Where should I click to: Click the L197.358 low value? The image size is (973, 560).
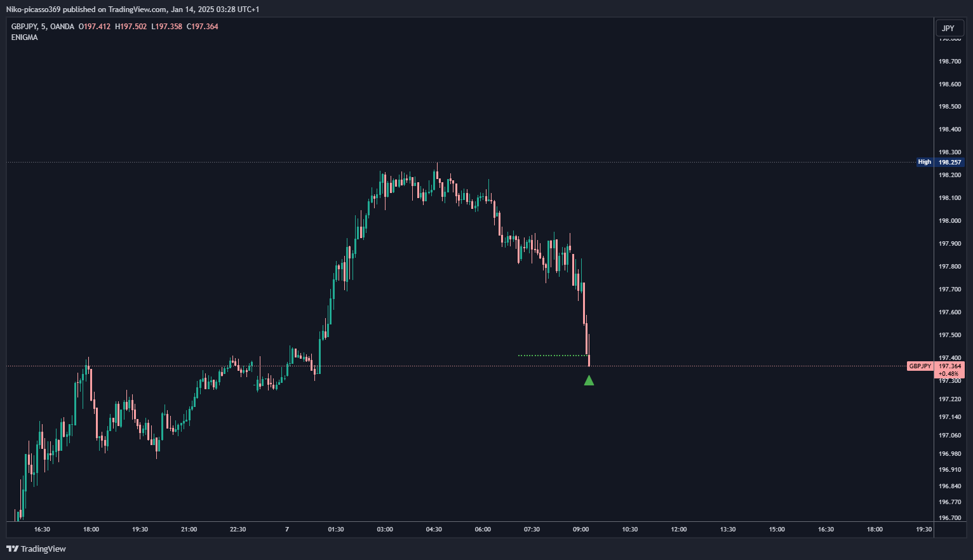click(166, 27)
